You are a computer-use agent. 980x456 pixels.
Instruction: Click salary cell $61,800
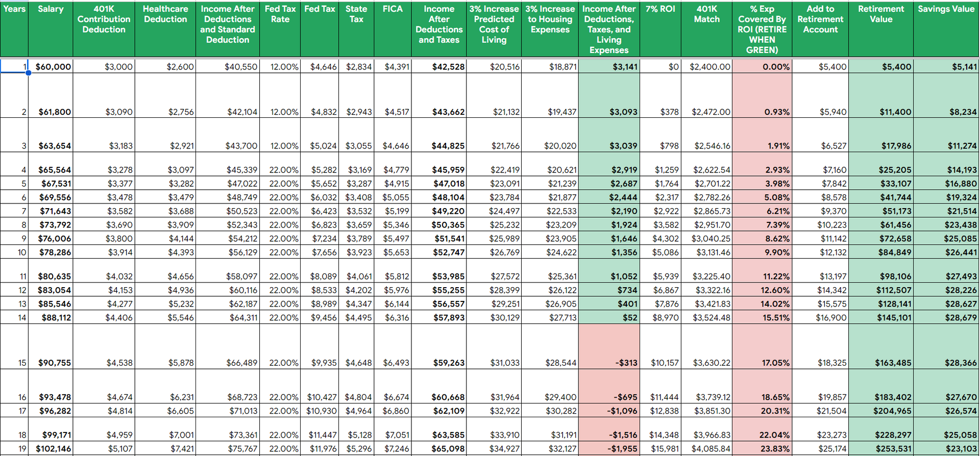pos(51,96)
